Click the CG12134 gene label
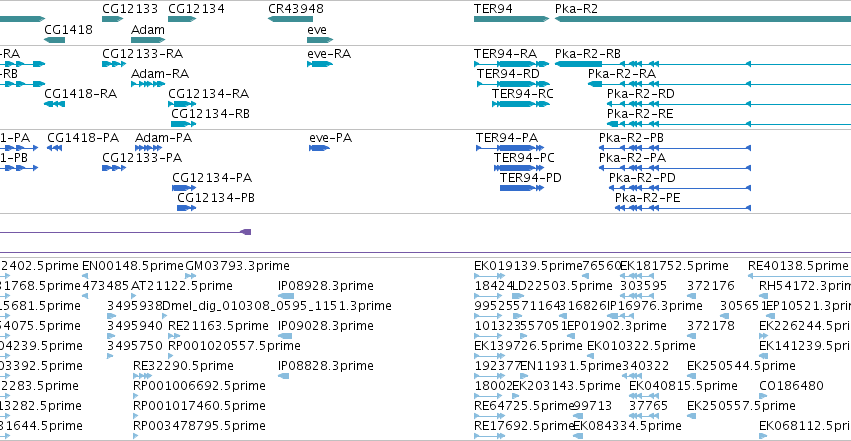This screenshot has height=441, width=851. coord(196,9)
